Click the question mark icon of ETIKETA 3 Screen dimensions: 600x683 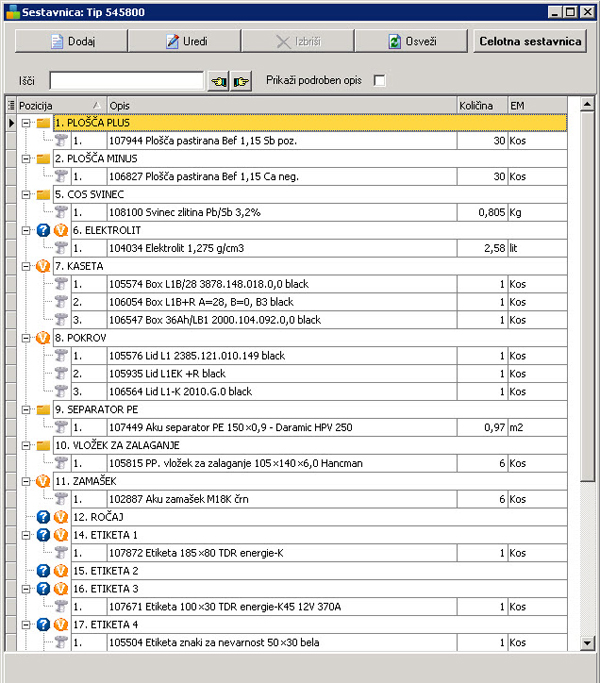pos(43,589)
